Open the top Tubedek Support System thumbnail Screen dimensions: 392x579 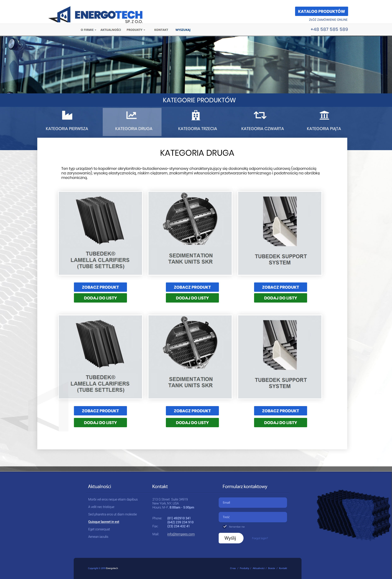tap(280, 233)
